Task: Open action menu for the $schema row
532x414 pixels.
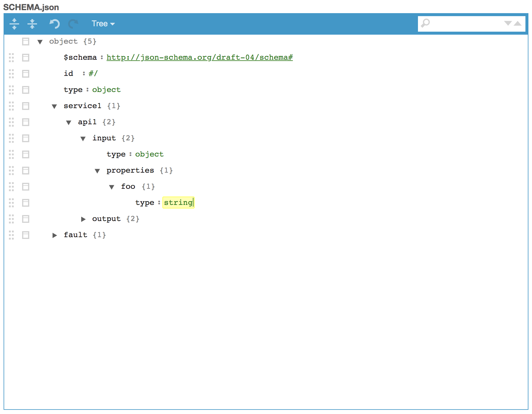Action: pyautogui.click(x=26, y=58)
